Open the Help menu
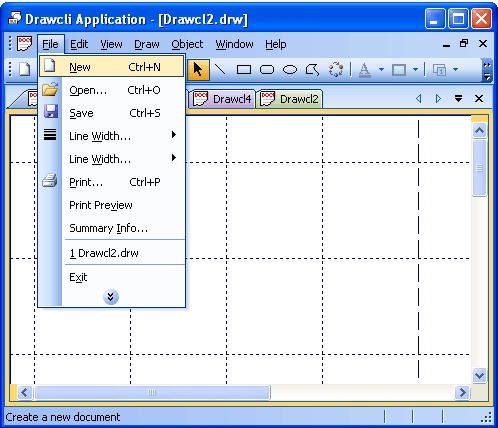The image size is (498, 428). click(x=276, y=44)
